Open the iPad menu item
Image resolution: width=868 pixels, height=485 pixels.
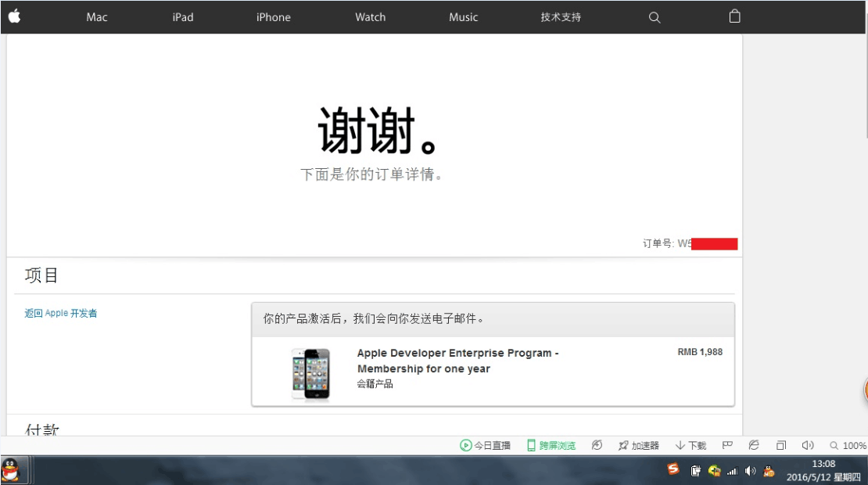pyautogui.click(x=183, y=17)
